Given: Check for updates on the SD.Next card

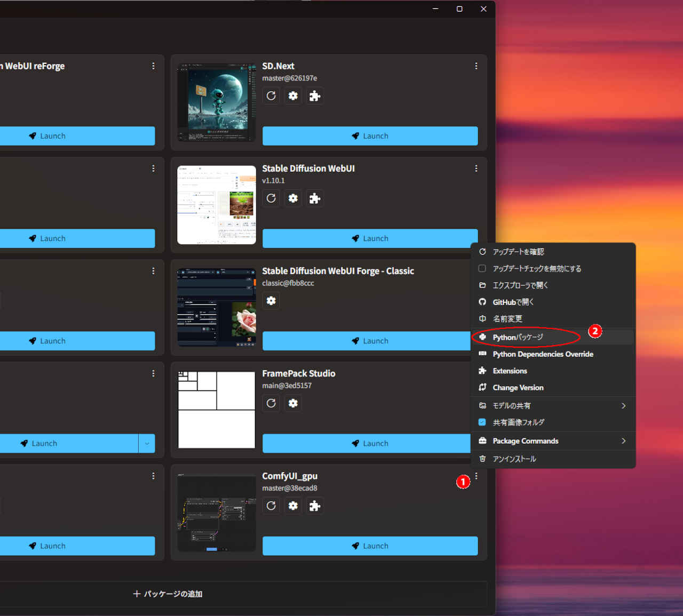Looking at the screenshot, I should point(271,96).
